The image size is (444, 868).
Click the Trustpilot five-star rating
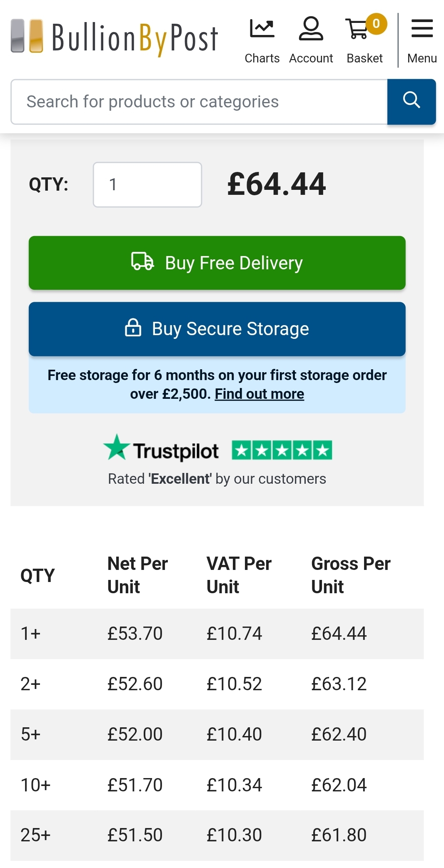pos(282,450)
